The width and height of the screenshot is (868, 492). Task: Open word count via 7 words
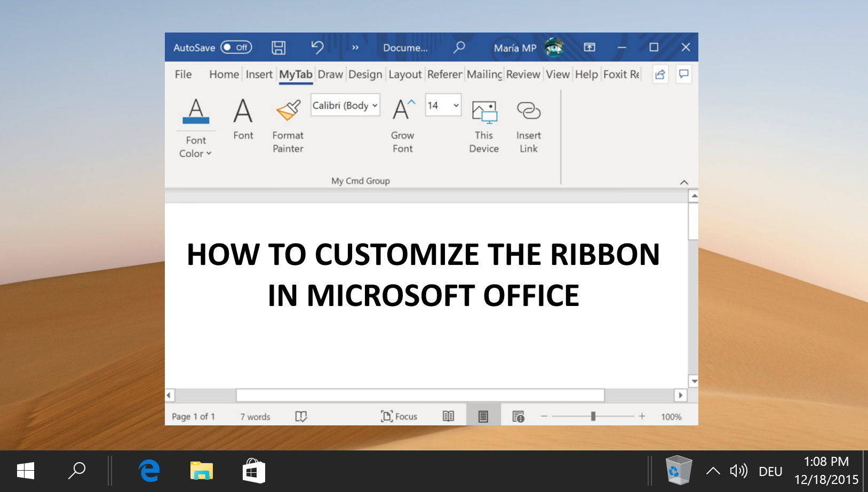[x=254, y=416]
